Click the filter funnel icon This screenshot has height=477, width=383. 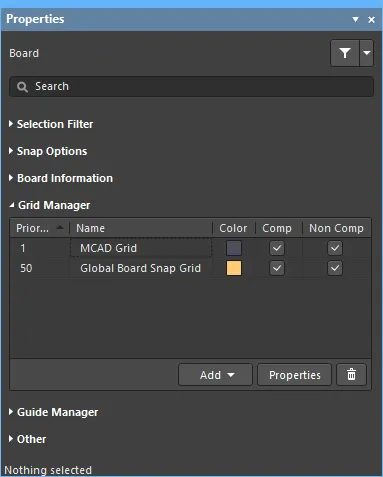(x=345, y=53)
